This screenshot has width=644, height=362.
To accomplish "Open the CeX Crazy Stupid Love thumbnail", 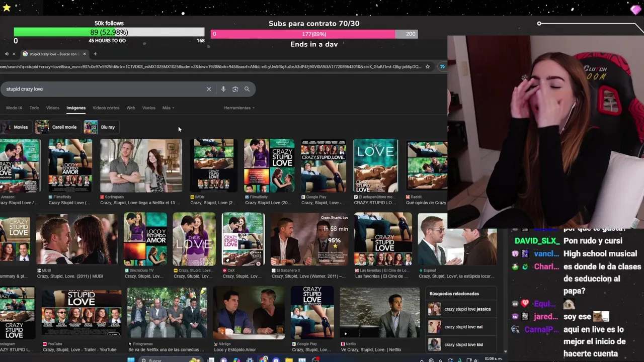I will (243, 239).
